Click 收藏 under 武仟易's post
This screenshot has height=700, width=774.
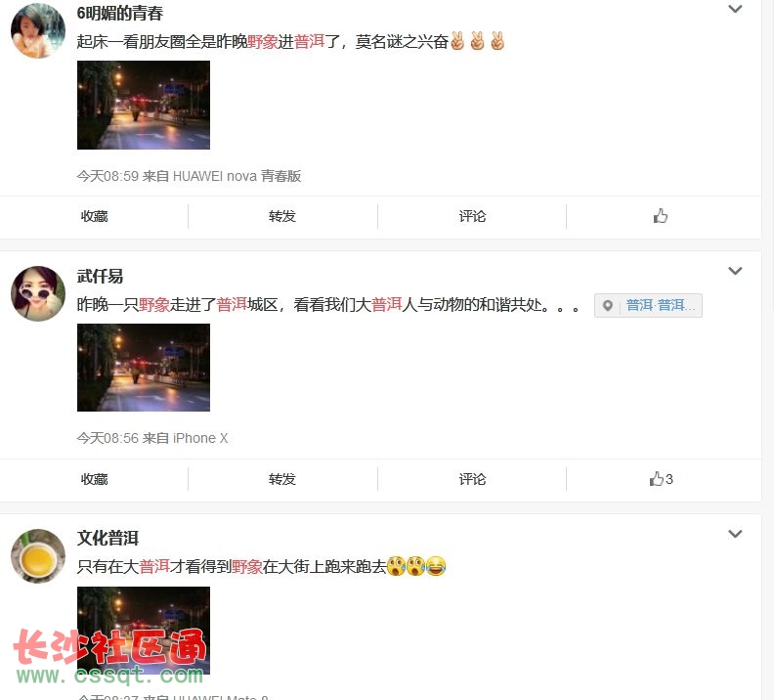point(94,479)
